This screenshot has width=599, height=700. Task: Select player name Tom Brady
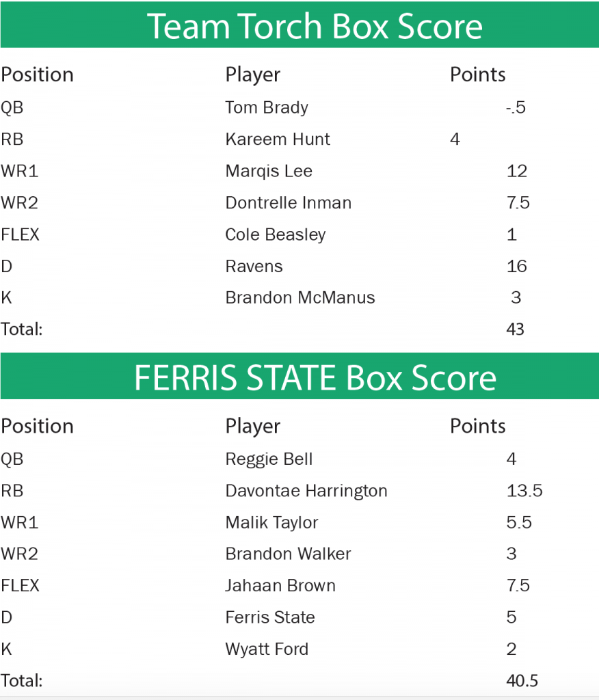[x=267, y=107]
